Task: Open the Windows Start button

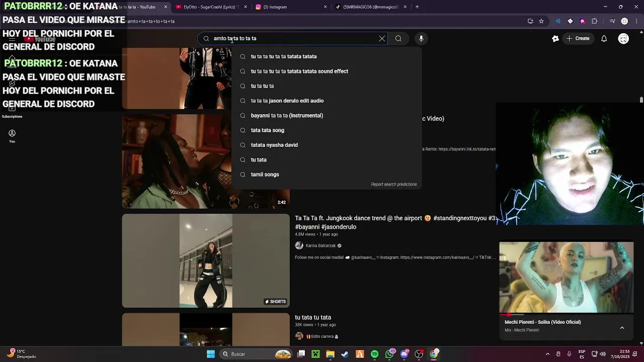Action: pos(211,354)
